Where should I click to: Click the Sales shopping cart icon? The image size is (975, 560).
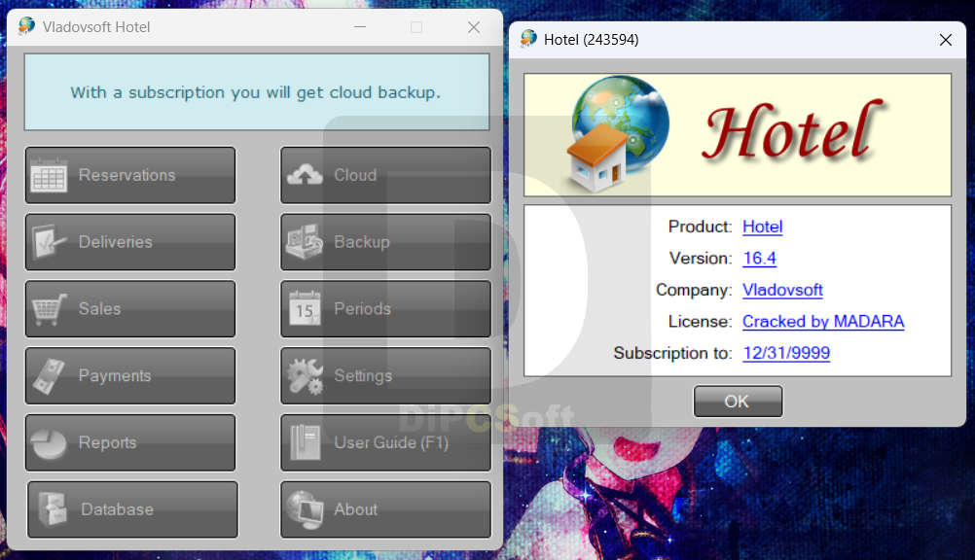(49, 309)
